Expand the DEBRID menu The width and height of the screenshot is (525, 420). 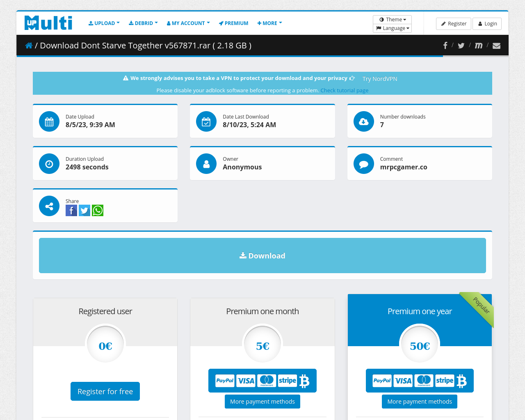pos(143,23)
